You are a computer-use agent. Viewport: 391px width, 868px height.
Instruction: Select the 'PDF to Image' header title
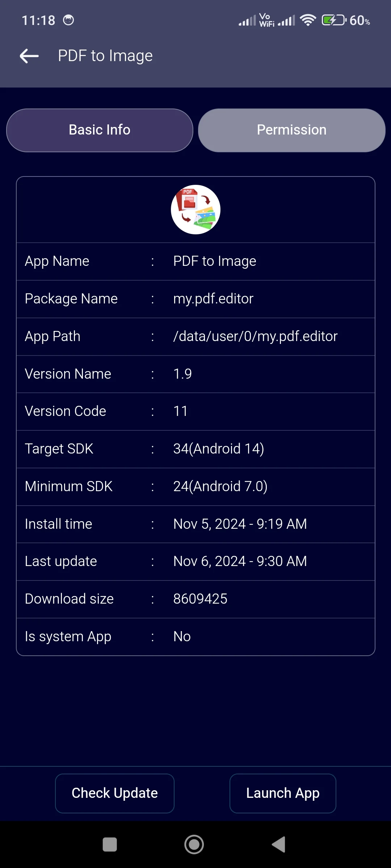105,56
